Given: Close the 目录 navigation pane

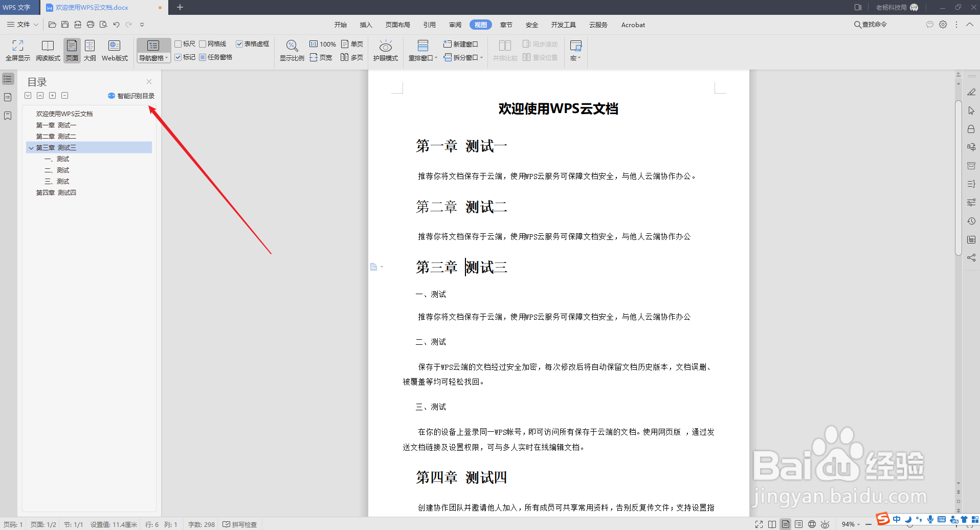Looking at the screenshot, I should coord(149,81).
